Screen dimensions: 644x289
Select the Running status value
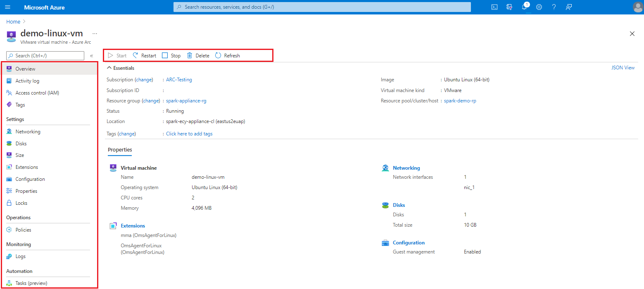tap(175, 111)
